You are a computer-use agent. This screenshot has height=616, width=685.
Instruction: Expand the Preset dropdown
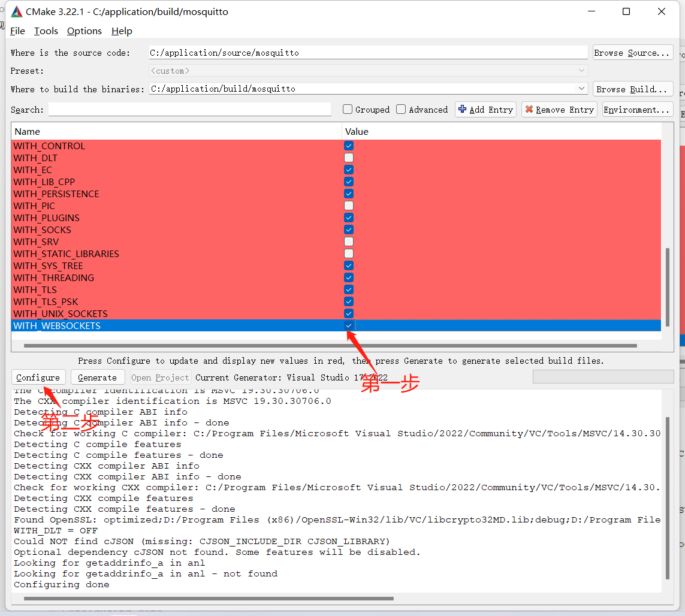pyautogui.click(x=581, y=70)
